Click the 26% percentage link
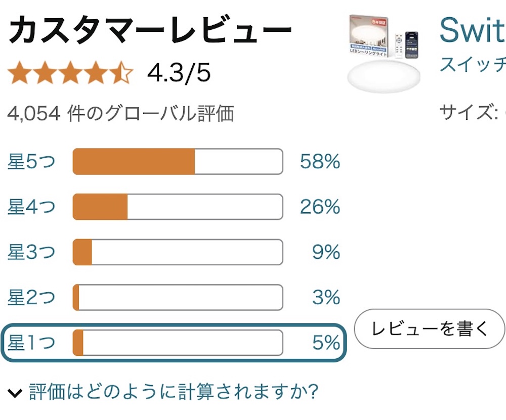The width and height of the screenshot is (506, 420). coord(320,207)
